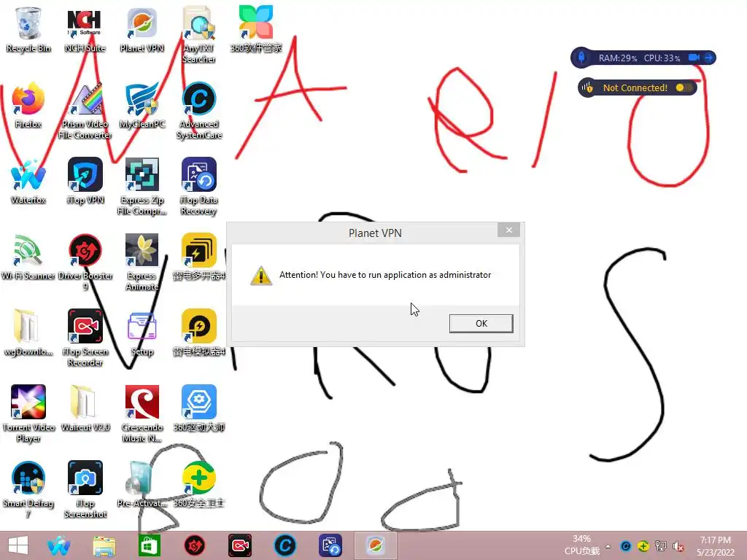Select the Prism Video File Converter icon
This screenshot has height=560, width=747.
pyautogui.click(x=85, y=111)
